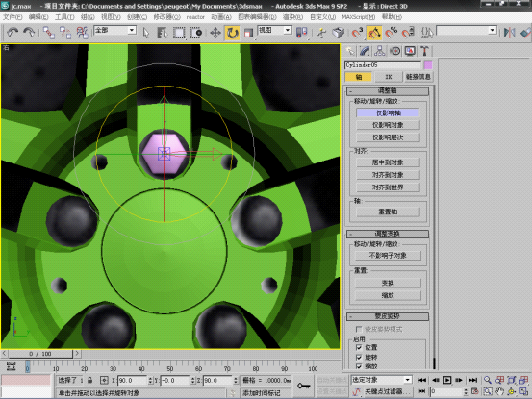Click the pink object color swatch
Screen dimensions: 532x399
[428, 64]
